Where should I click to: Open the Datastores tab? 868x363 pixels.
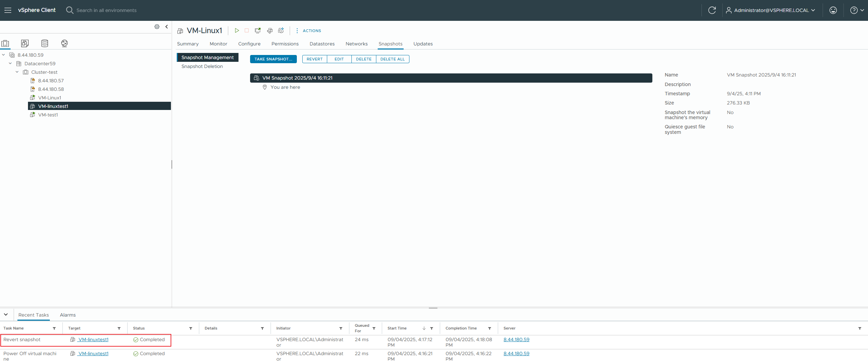(x=322, y=44)
